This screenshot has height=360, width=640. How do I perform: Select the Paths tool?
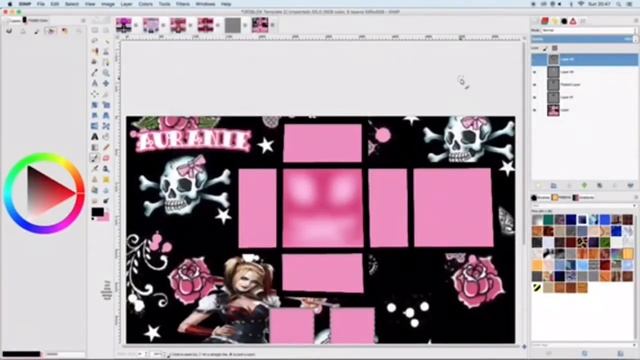[106, 62]
